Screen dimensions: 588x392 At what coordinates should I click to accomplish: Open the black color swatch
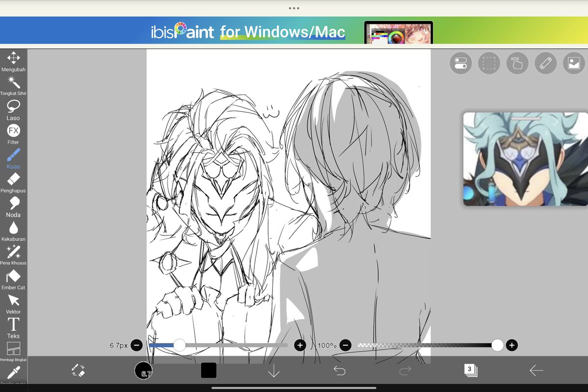coord(209,370)
